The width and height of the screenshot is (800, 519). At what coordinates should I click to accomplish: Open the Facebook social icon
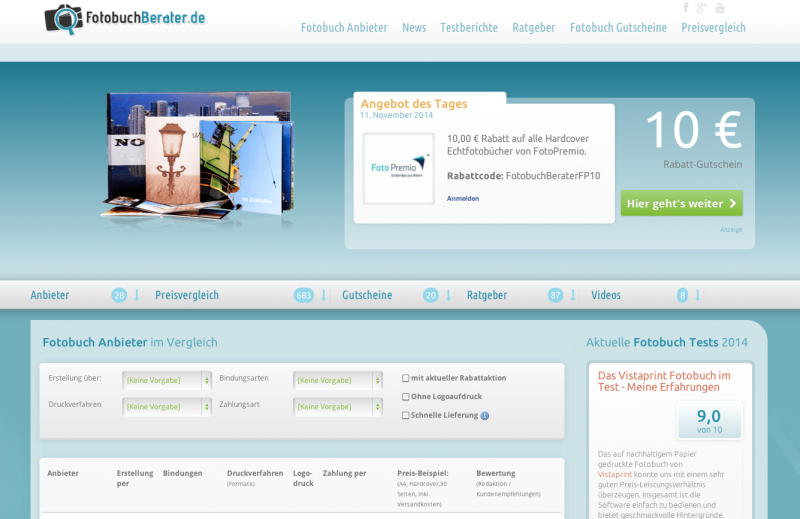pyautogui.click(x=686, y=8)
